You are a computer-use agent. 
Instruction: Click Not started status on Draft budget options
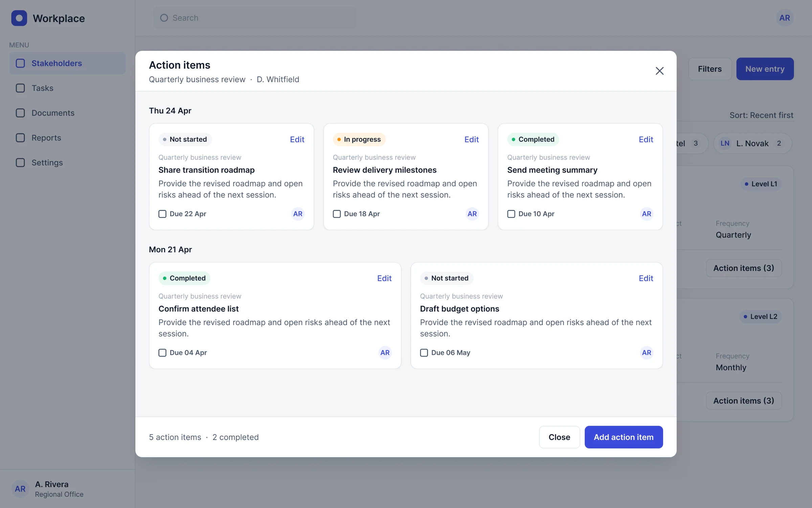point(447,278)
